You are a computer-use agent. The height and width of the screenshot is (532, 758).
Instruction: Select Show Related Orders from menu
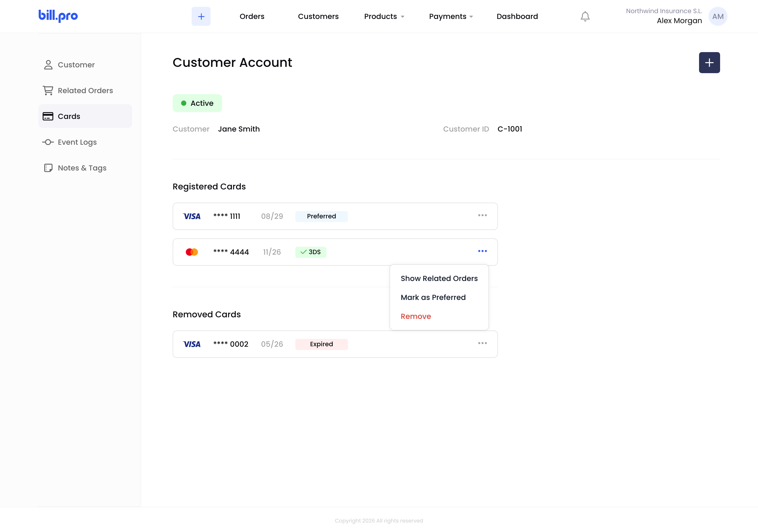tap(439, 278)
